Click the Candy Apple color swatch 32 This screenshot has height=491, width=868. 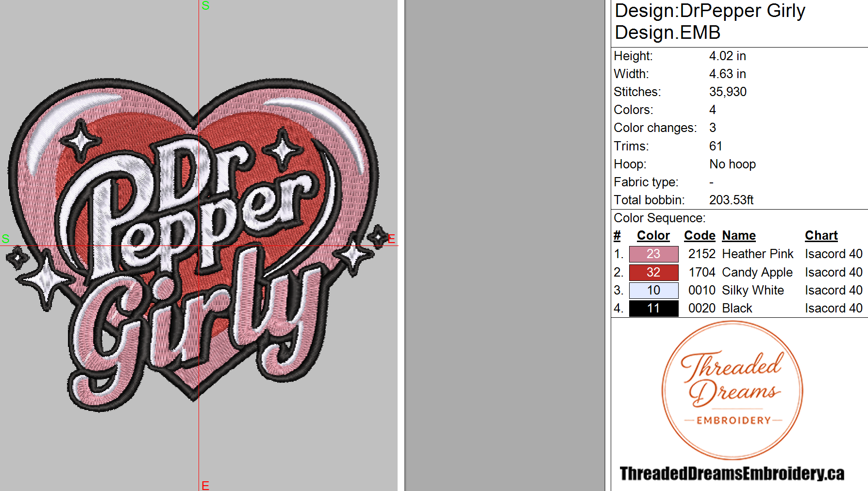653,272
